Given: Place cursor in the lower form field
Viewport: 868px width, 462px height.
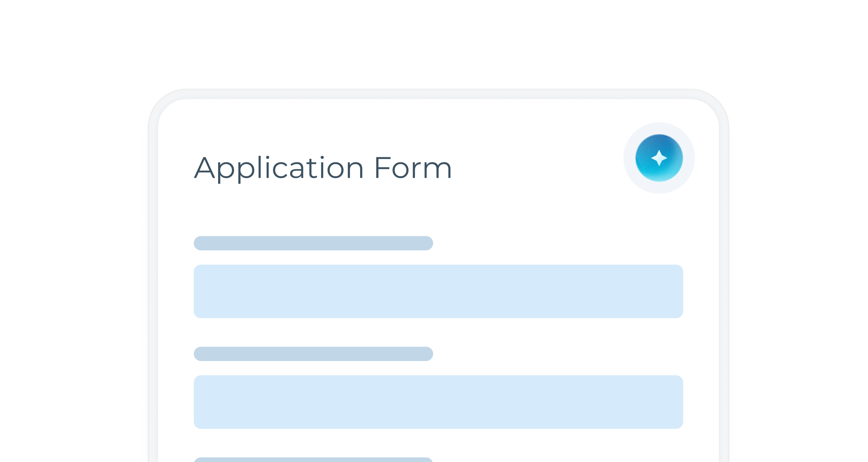Looking at the screenshot, I should (438, 402).
